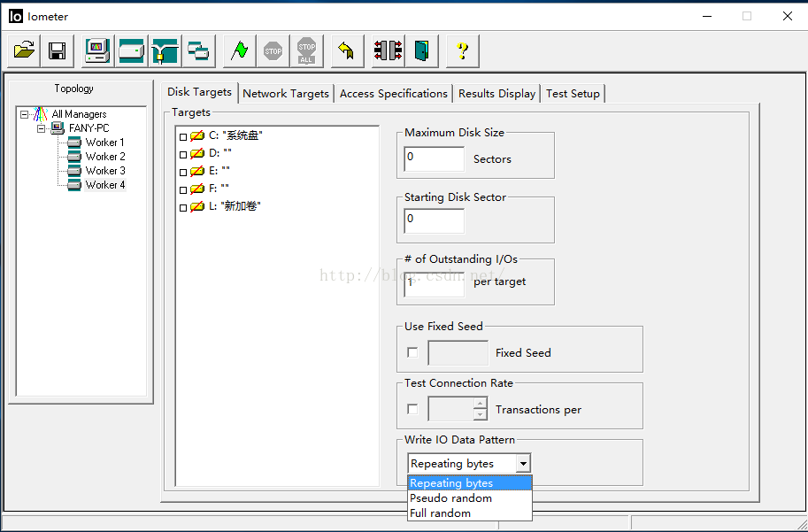Switch to the Network Targets tab
This screenshot has height=532, width=808.
(286, 94)
